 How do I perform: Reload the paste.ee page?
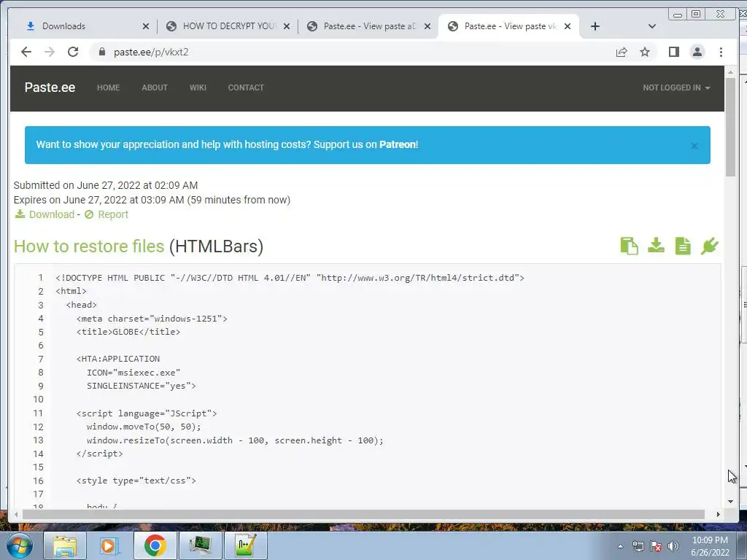pyautogui.click(x=73, y=52)
